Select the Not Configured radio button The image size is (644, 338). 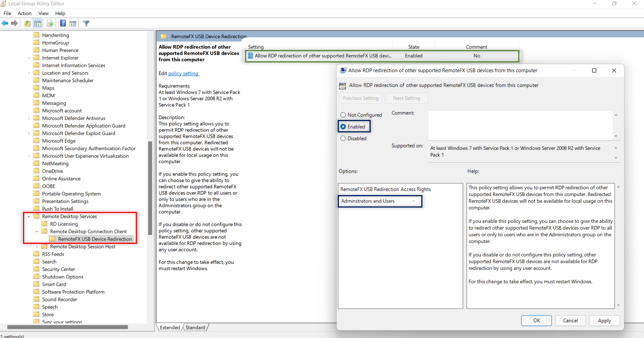[343, 115]
